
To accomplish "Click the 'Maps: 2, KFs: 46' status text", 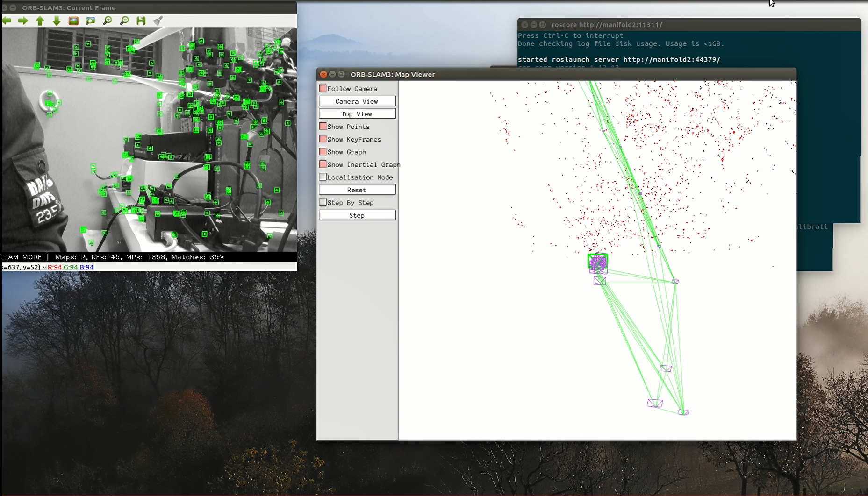I will point(87,257).
